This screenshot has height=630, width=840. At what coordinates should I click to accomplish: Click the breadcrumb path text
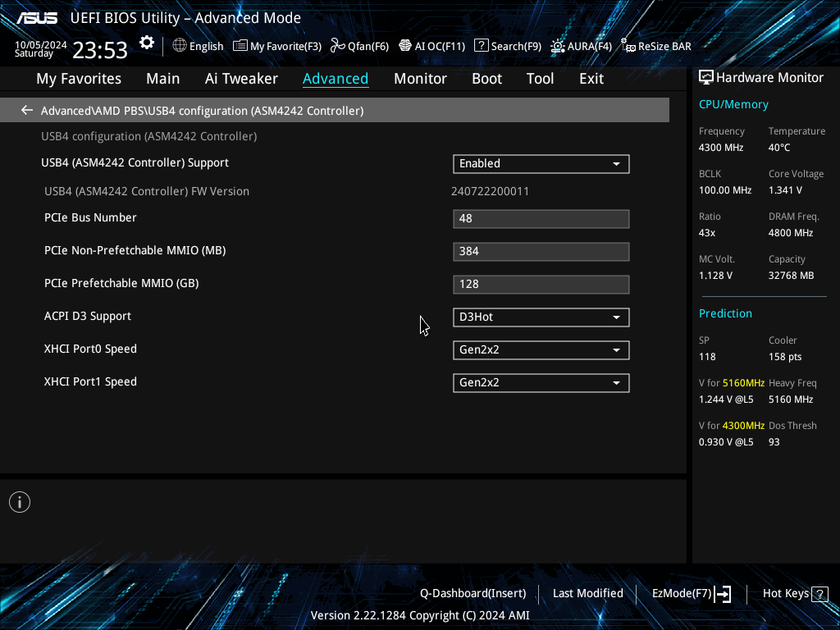(202, 111)
